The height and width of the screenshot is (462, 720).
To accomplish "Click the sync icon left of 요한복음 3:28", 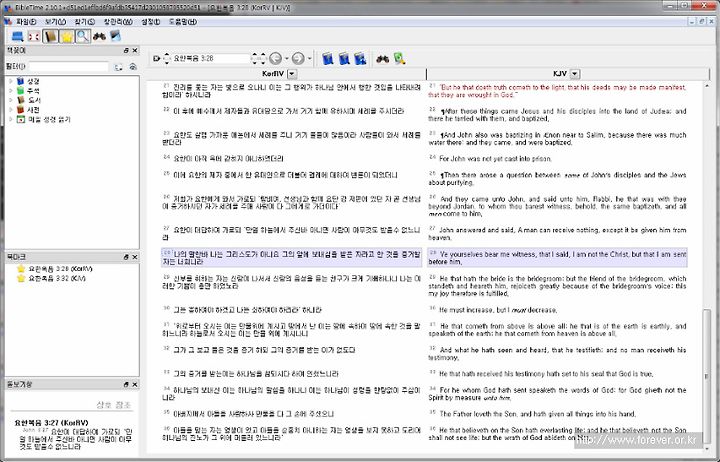I will pyautogui.click(x=157, y=58).
